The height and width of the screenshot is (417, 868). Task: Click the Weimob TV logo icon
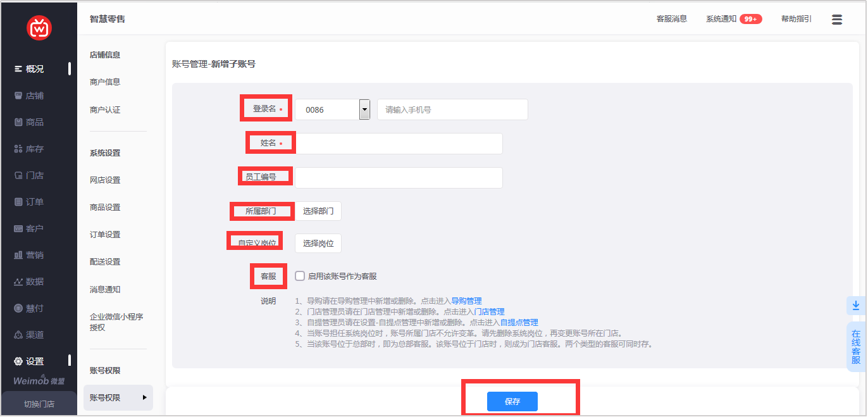click(39, 27)
